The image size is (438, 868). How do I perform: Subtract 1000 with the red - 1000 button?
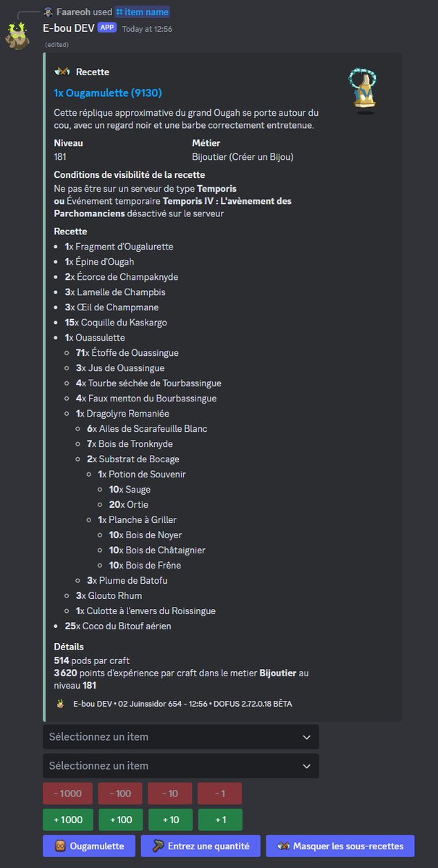tap(68, 793)
